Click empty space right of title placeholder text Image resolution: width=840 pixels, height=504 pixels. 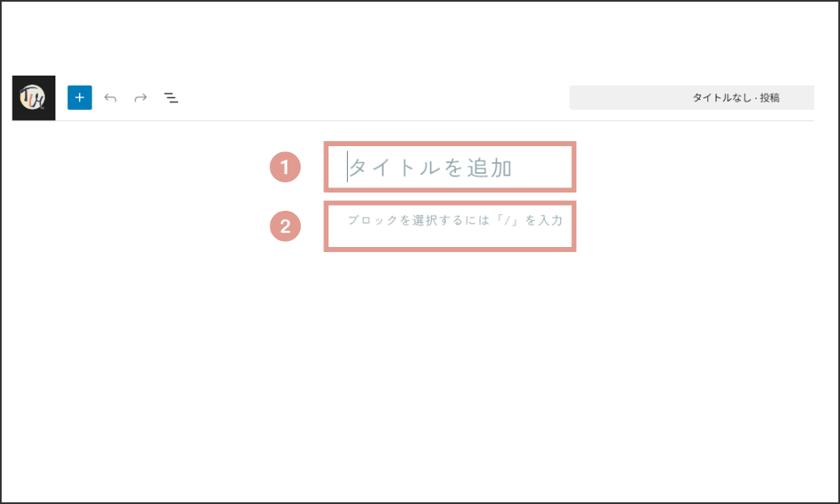click(542, 167)
